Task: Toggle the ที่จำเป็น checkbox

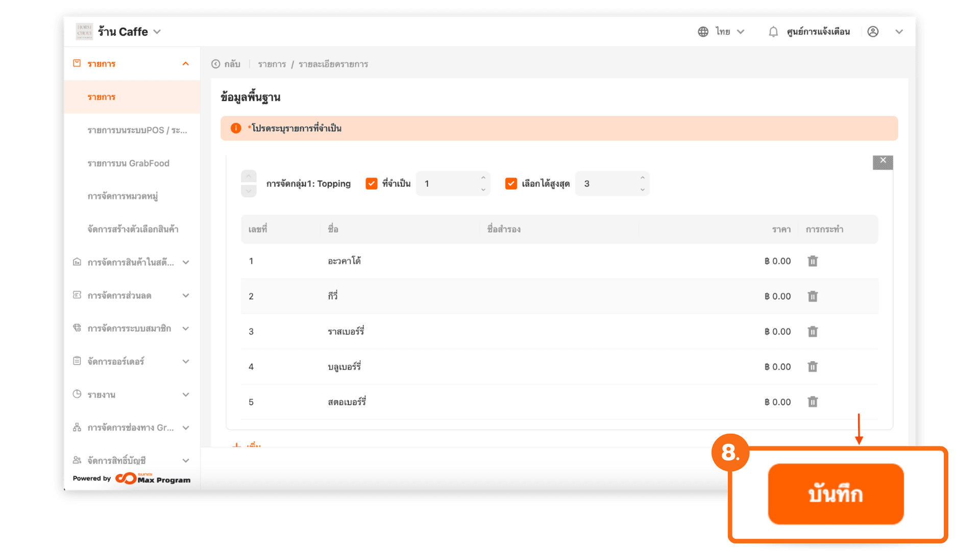Action: coord(372,184)
